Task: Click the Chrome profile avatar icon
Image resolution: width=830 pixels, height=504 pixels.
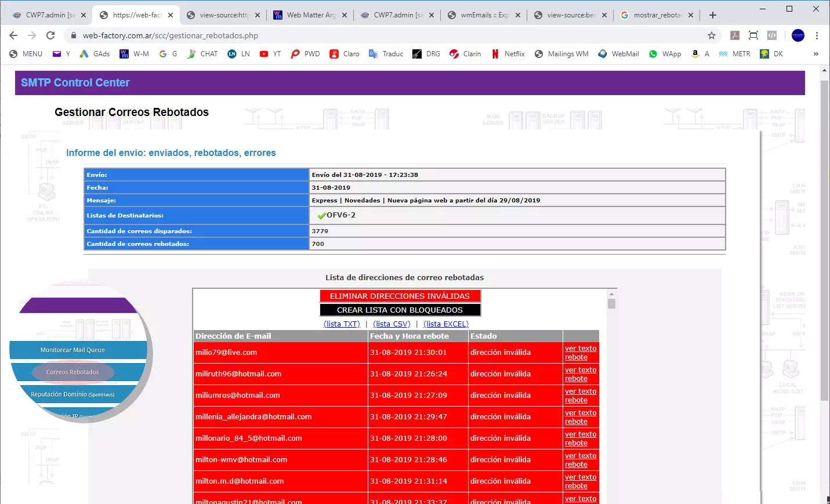Action: click(798, 35)
